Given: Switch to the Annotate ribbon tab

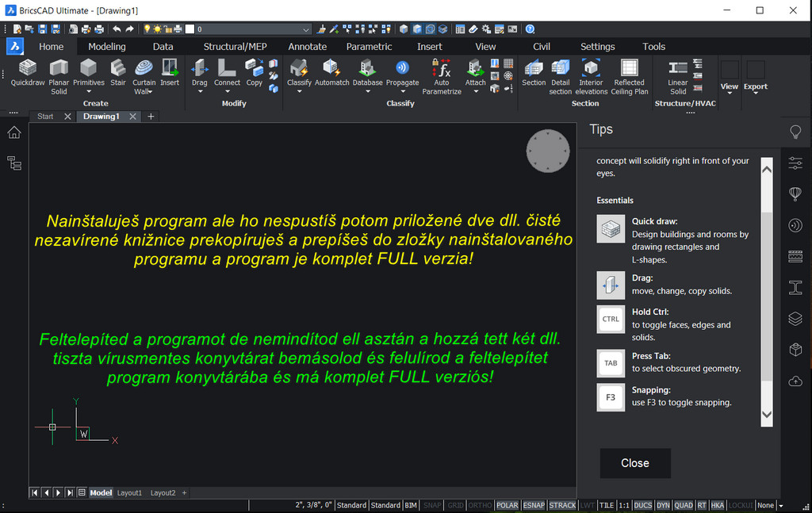Looking at the screenshot, I should coord(307,47).
